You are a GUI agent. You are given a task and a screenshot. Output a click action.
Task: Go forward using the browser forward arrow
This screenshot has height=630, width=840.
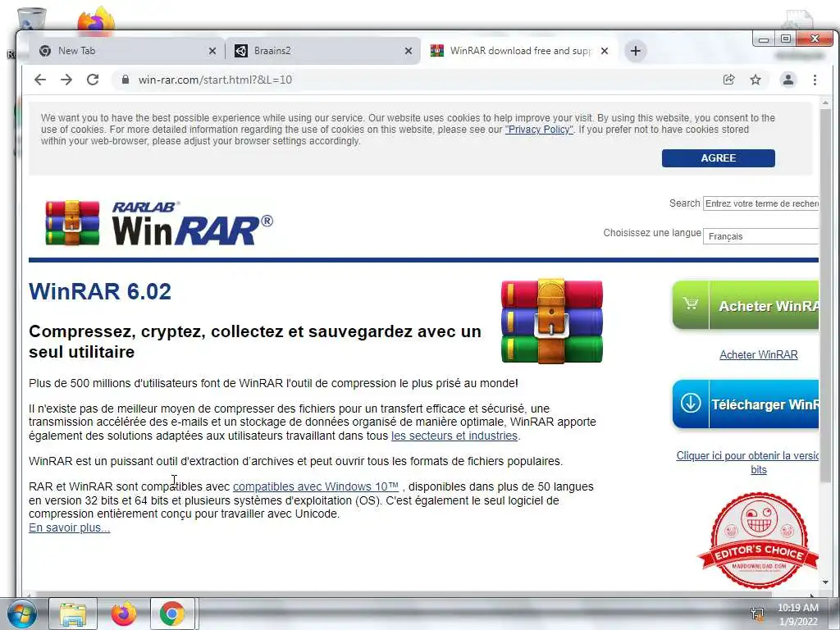66,80
